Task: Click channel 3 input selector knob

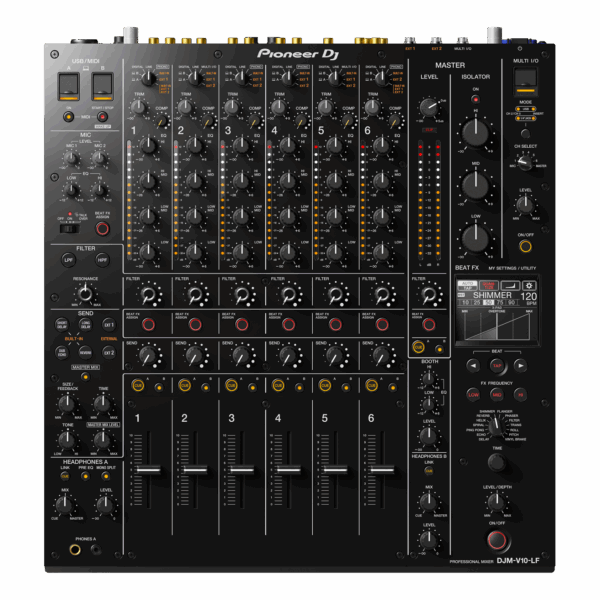Action: tap(242, 78)
